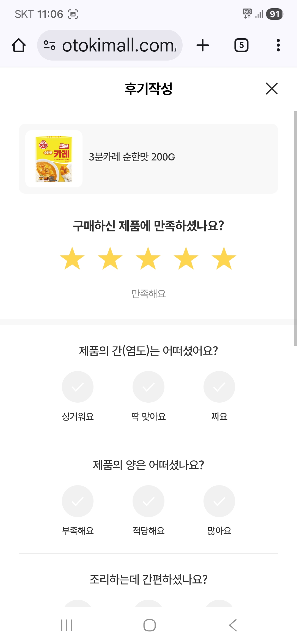
Task: Choose 적당해요 for product quantity
Action: [148, 501]
